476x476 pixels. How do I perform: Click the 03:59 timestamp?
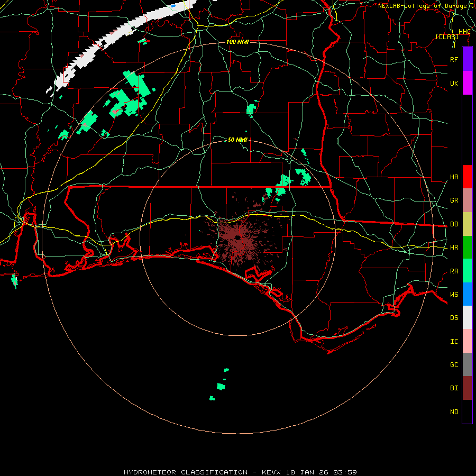(345, 472)
